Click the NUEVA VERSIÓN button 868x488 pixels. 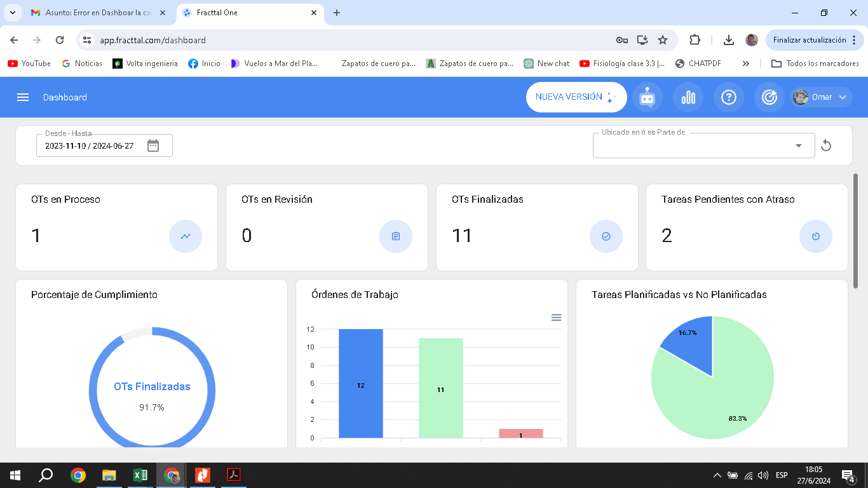[x=576, y=97]
